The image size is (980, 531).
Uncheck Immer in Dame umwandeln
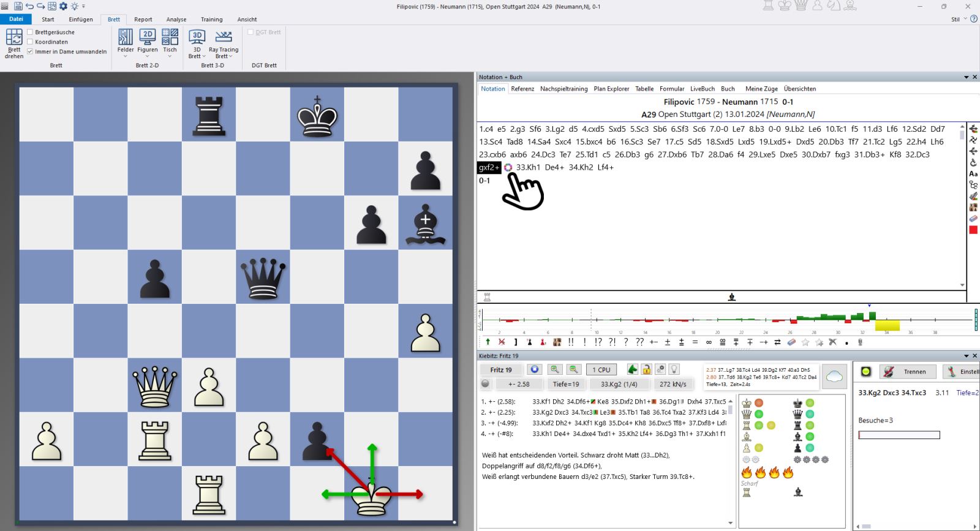coord(30,52)
